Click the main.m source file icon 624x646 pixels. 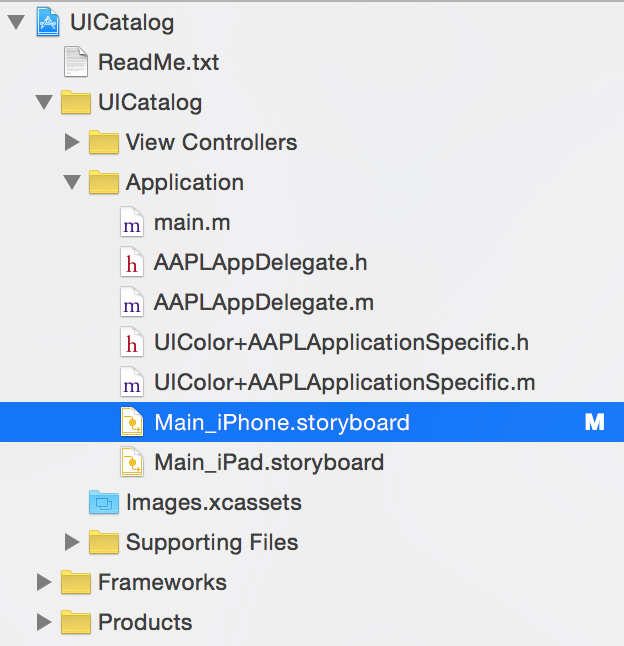[132, 222]
